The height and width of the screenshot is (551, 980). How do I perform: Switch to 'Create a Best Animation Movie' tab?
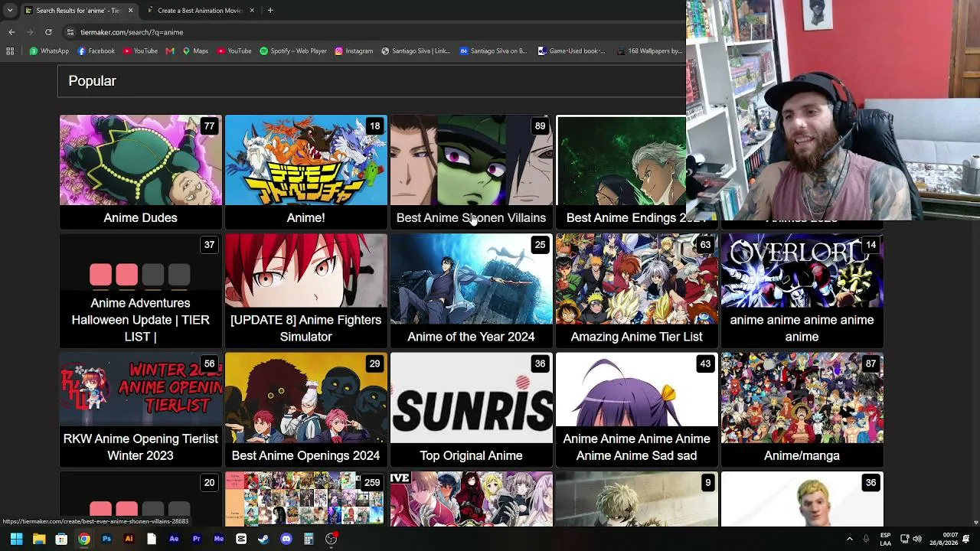(201, 10)
